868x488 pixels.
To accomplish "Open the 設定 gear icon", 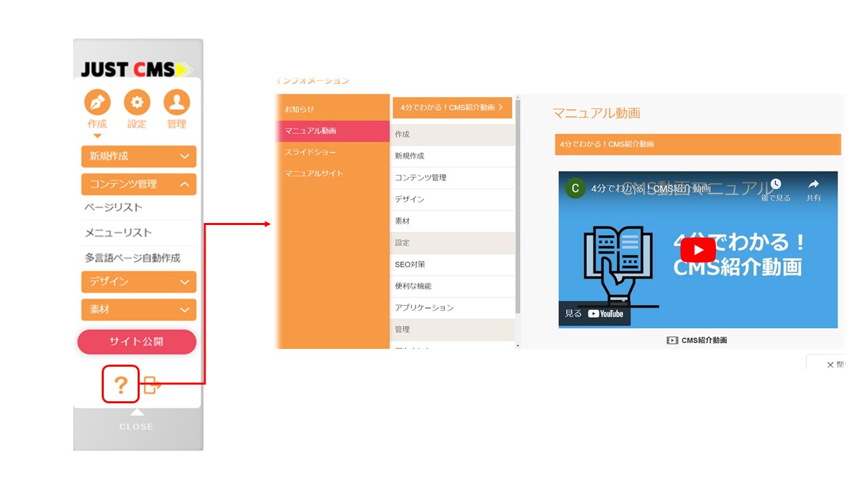I will pos(137,102).
